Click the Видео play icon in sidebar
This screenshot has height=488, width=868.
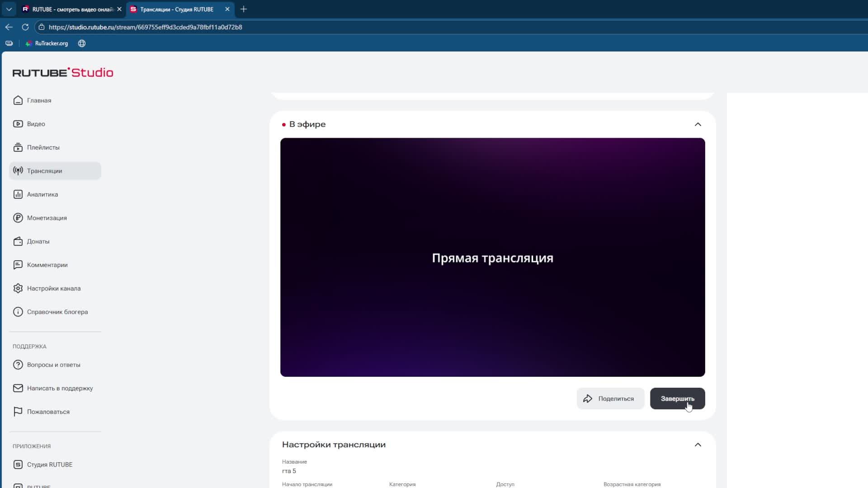pos(18,124)
